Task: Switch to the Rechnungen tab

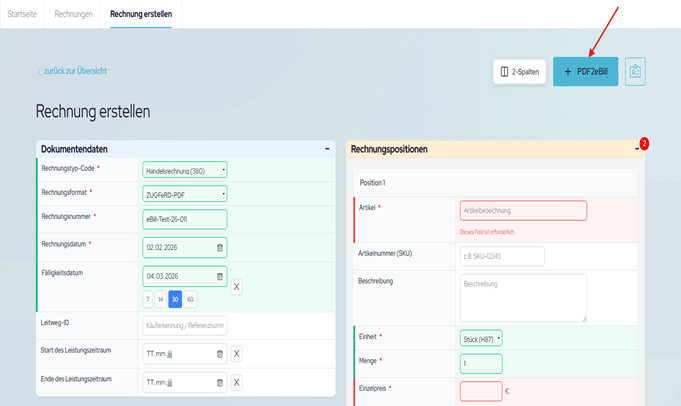Action: pos(74,14)
